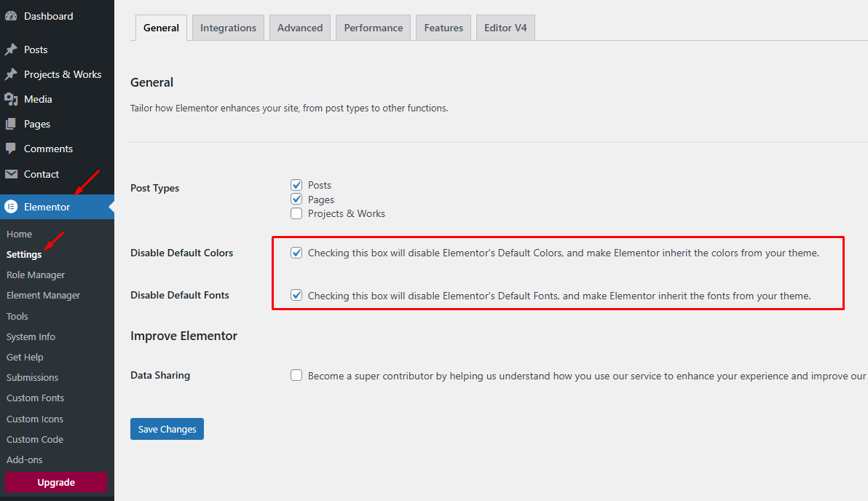Click the Contact envelope icon
The width and height of the screenshot is (868, 501).
tap(11, 174)
